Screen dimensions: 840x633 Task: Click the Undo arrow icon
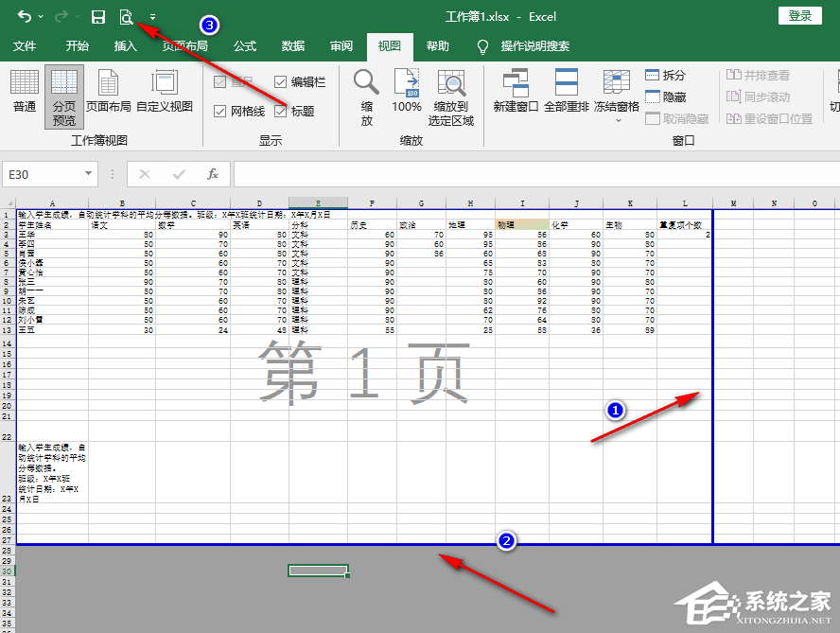click(x=24, y=17)
